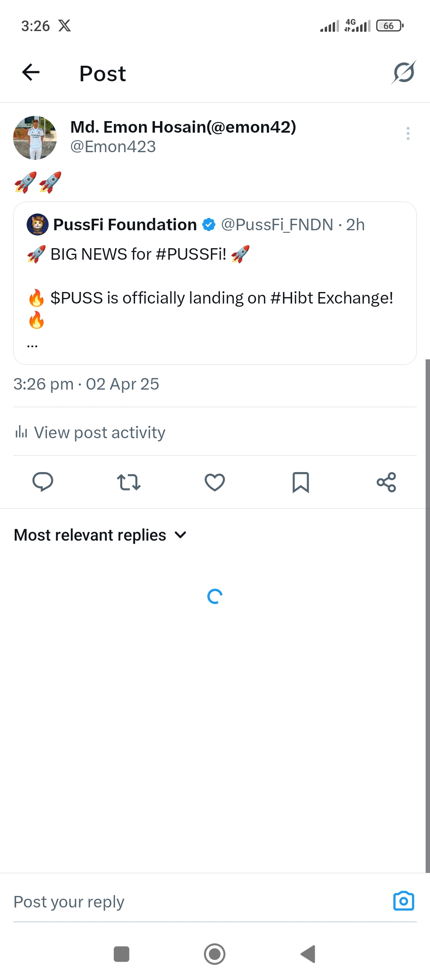This screenshot has height=980, width=430.
Task: Open Md. Emon Hosain profile picture
Action: (x=35, y=138)
